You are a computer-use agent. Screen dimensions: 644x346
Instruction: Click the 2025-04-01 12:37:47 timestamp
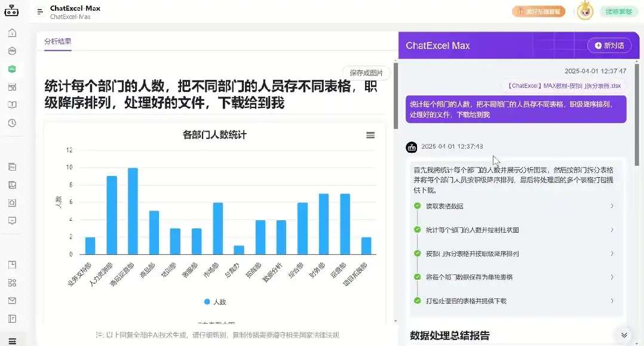595,71
